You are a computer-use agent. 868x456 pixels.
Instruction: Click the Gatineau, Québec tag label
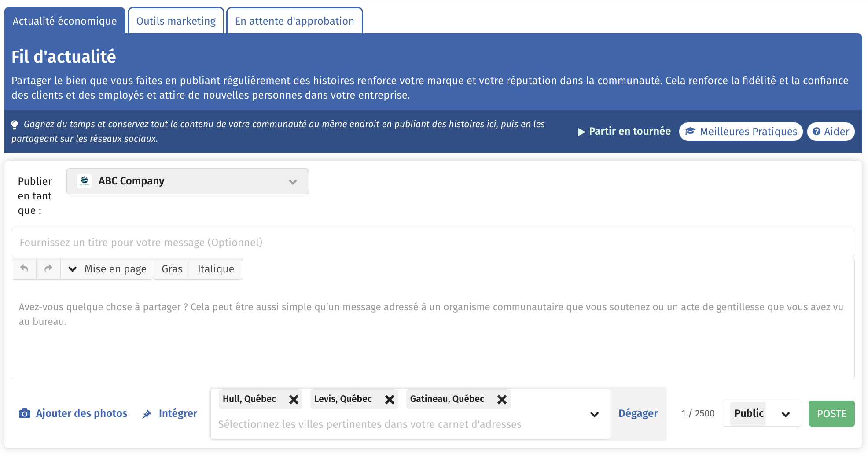coord(447,399)
